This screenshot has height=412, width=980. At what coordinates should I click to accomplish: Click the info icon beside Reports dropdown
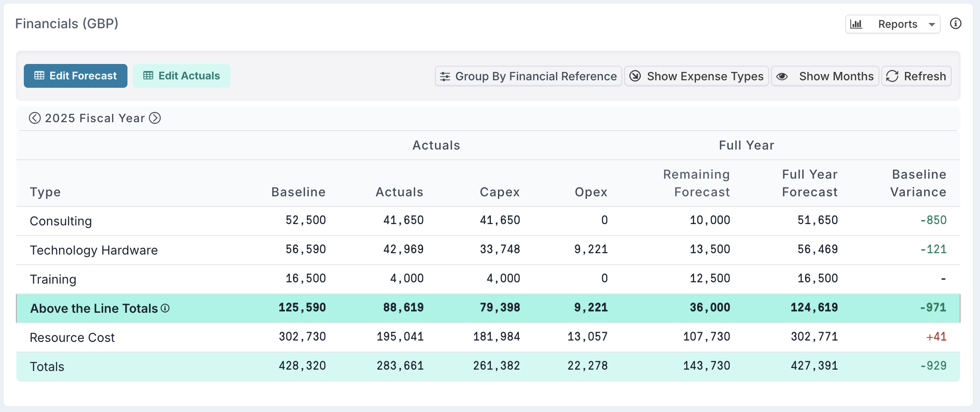[x=955, y=24]
